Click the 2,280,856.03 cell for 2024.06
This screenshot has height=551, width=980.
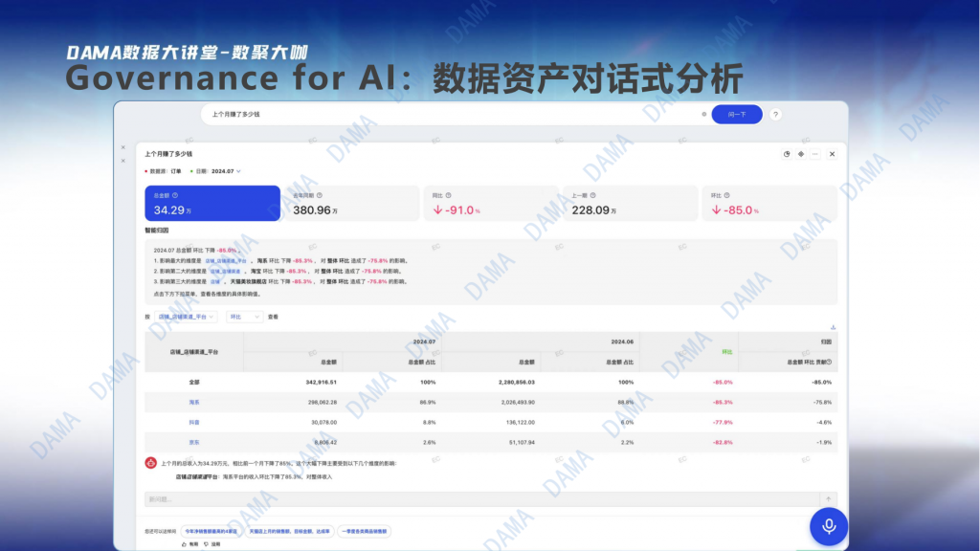pos(516,383)
